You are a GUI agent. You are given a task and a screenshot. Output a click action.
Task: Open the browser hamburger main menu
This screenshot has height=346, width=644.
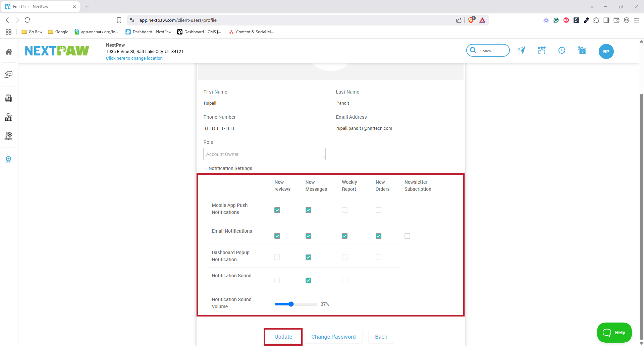pyautogui.click(x=637, y=20)
